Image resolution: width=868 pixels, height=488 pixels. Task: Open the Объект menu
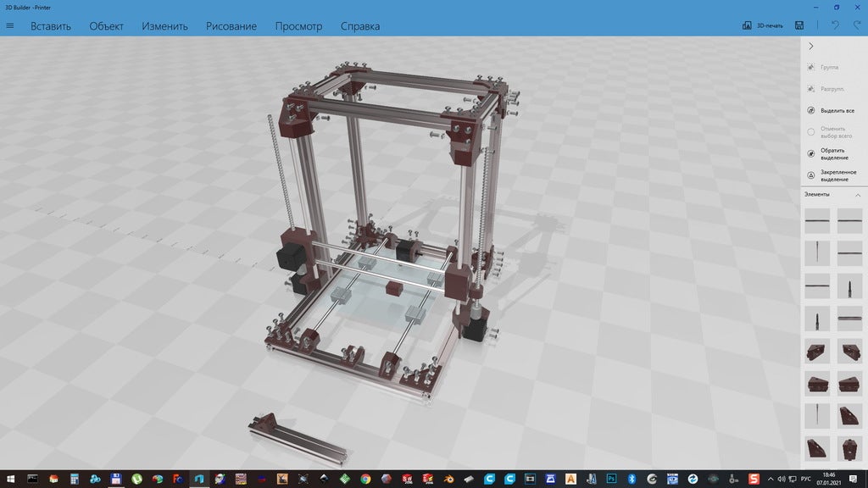click(106, 26)
